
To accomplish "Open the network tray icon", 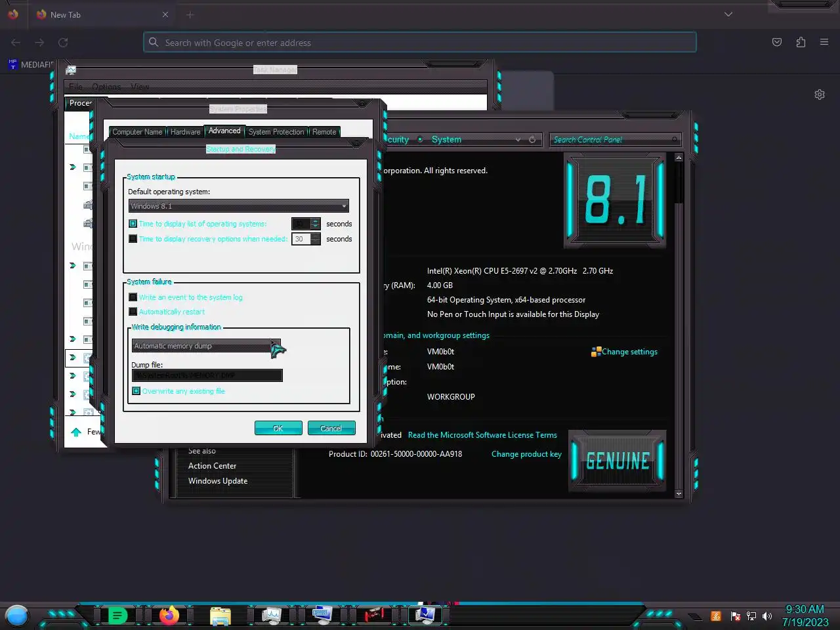I will (751, 616).
